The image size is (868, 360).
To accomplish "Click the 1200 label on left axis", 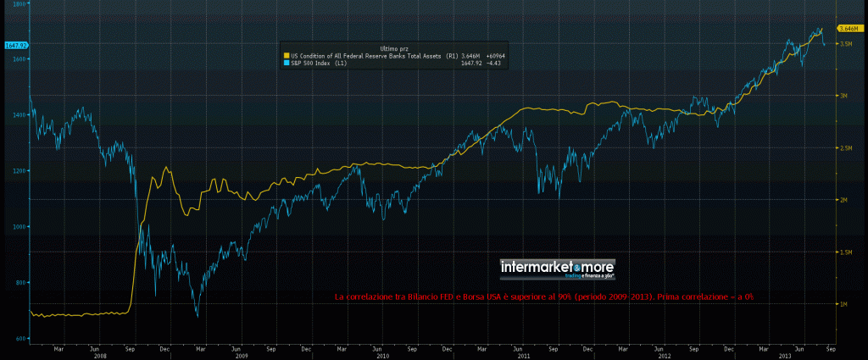I will coord(17,170).
